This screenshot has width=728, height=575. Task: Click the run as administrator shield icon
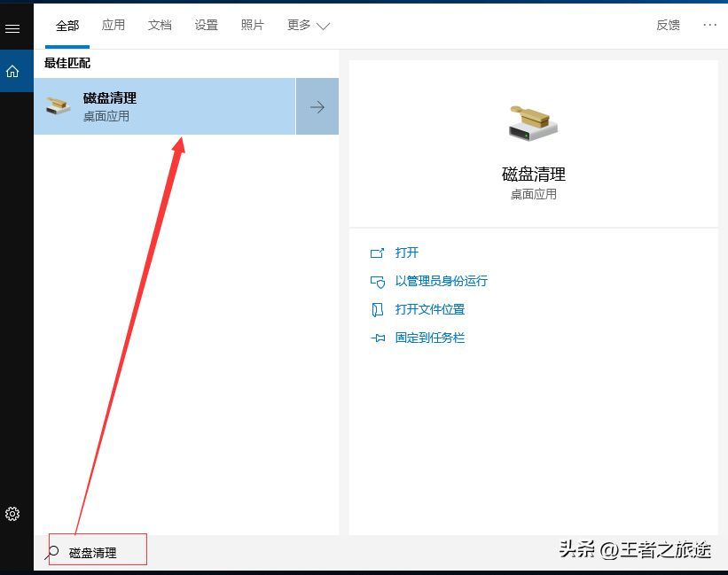point(378,282)
